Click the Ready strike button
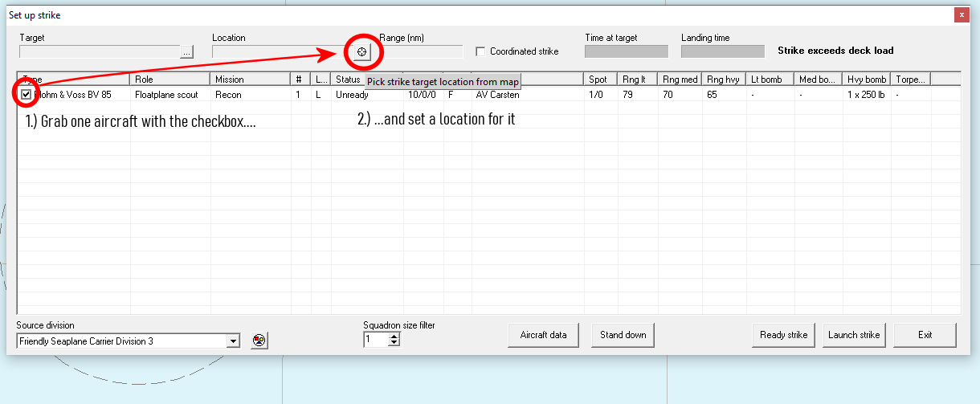The image size is (980, 404). [783, 335]
